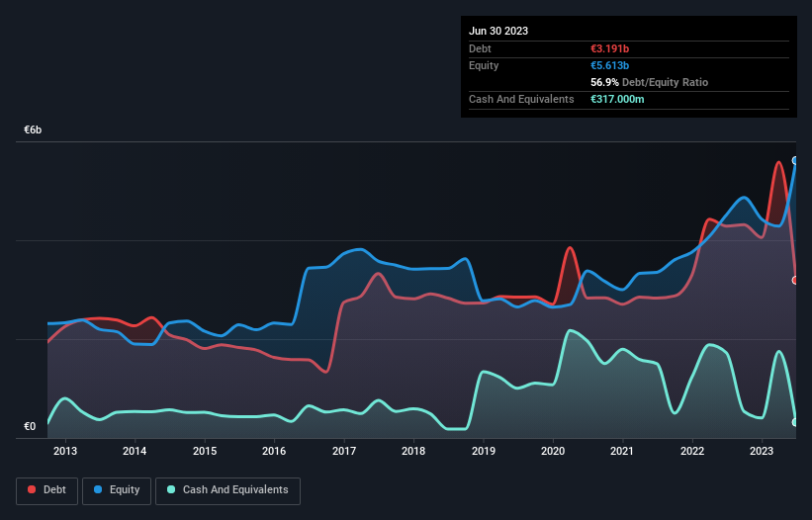Click the Debt data point marker for Jun 2023
Viewport: 812px width, 520px height.
coord(795,281)
